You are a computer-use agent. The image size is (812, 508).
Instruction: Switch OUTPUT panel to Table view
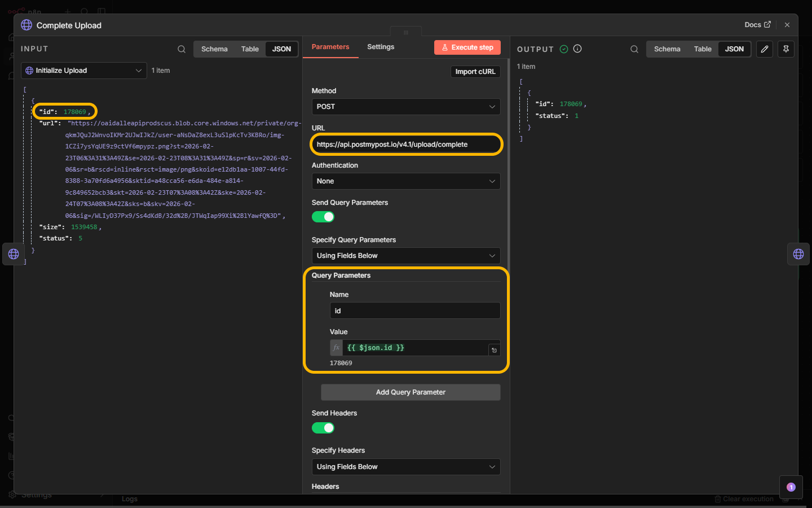coord(703,49)
